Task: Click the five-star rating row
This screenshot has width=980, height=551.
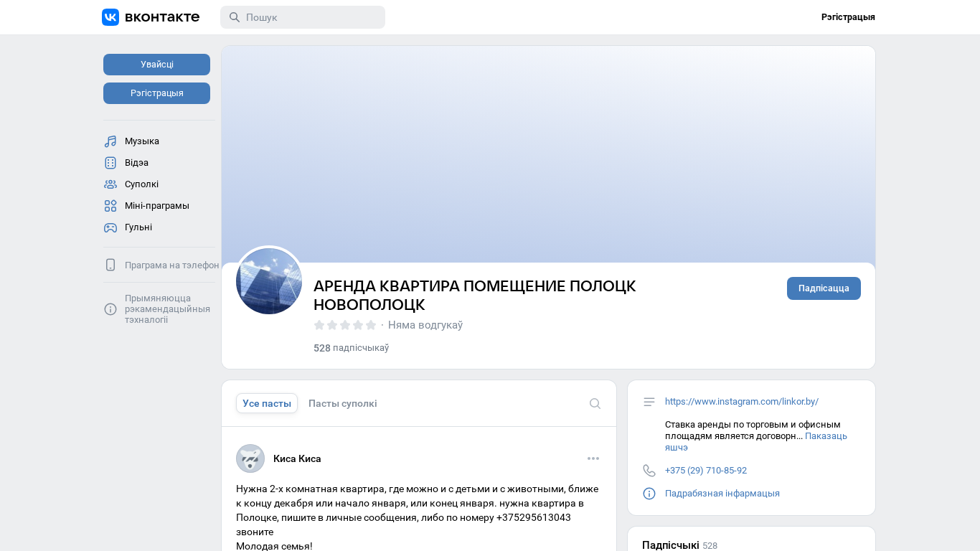Action: click(x=345, y=325)
